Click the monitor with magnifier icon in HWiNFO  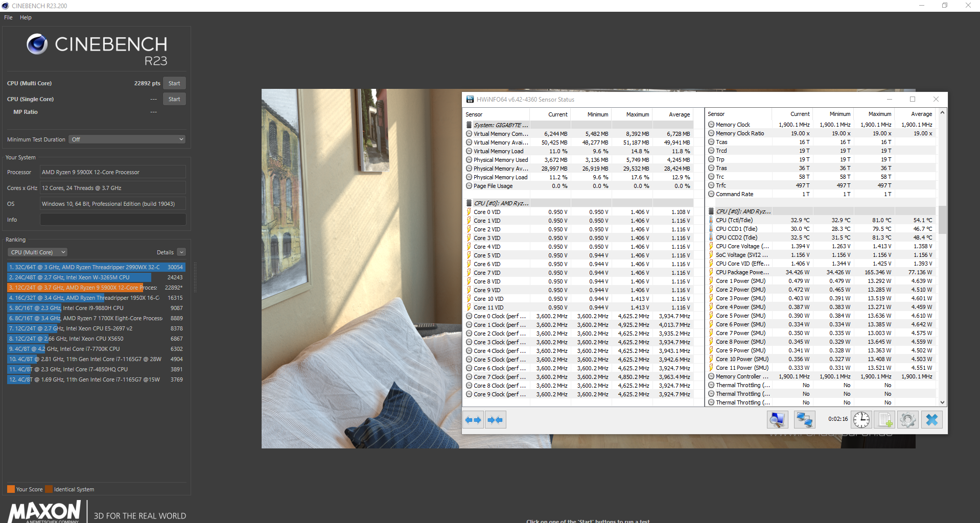point(777,420)
